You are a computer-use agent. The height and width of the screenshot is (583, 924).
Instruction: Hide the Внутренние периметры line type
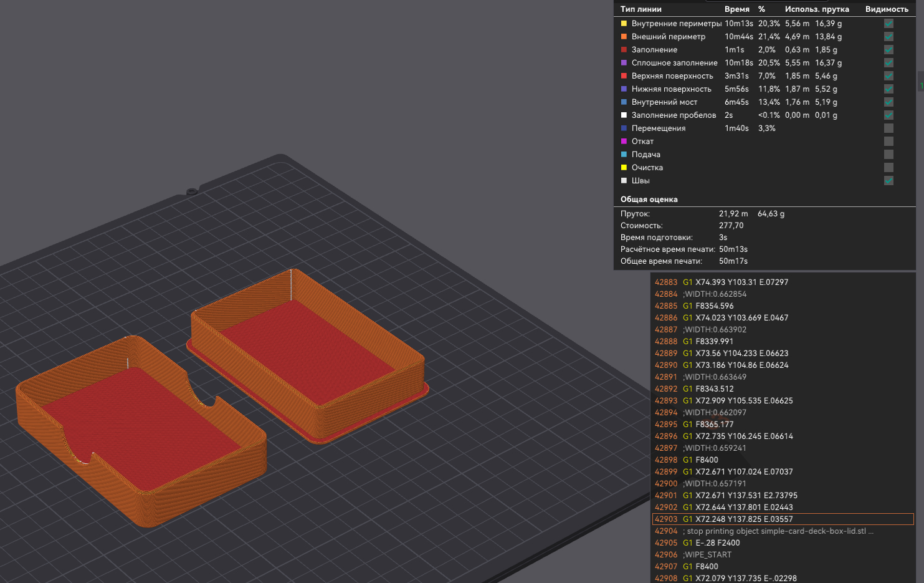tap(888, 24)
